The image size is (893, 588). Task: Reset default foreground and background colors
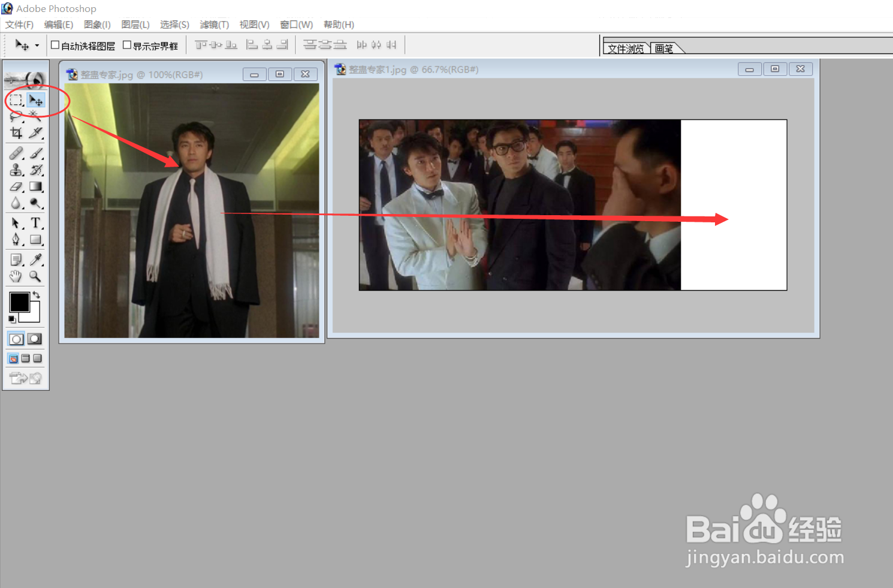tap(12, 319)
